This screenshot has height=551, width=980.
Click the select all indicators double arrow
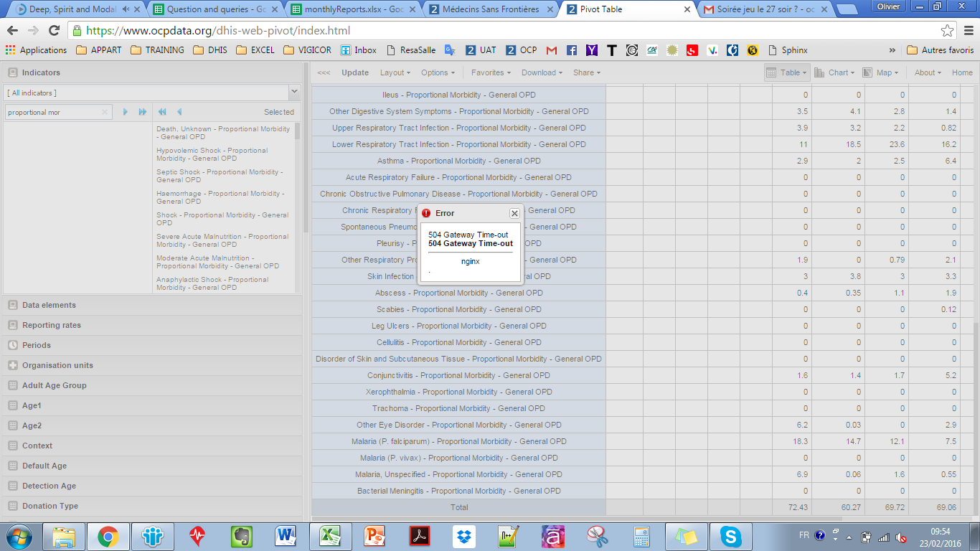coord(142,112)
